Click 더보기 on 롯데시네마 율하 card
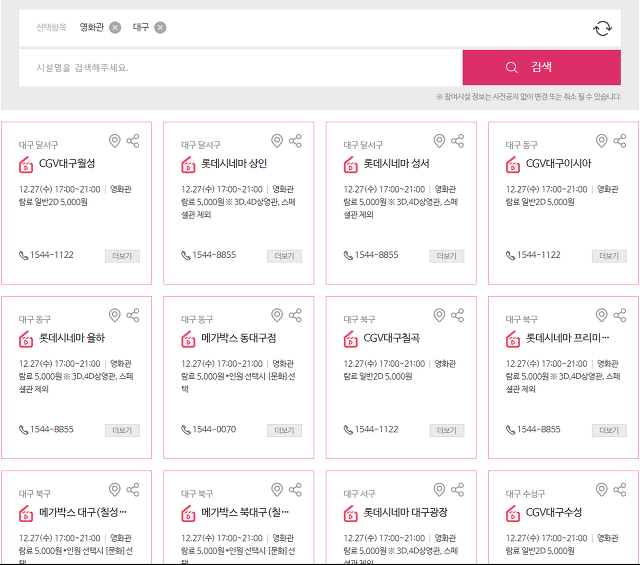 [x=122, y=430]
